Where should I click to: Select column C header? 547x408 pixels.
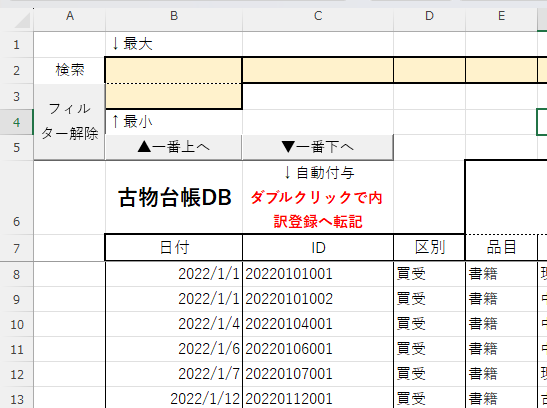pyautogui.click(x=318, y=16)
